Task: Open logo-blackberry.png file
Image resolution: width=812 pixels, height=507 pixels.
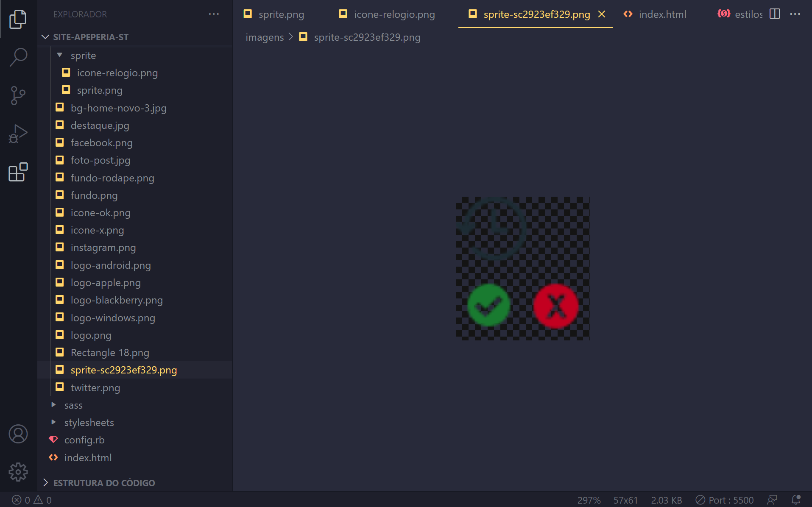Action: [117, 300]
